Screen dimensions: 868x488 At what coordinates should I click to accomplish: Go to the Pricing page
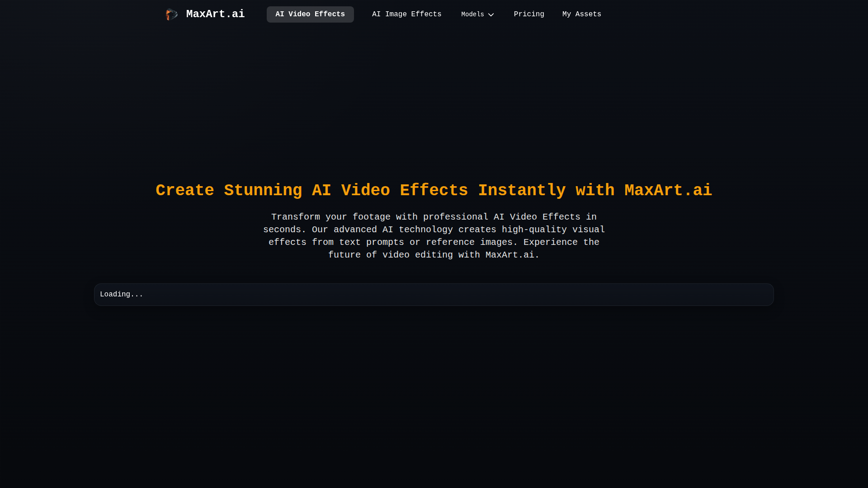[x=529, y=14]
